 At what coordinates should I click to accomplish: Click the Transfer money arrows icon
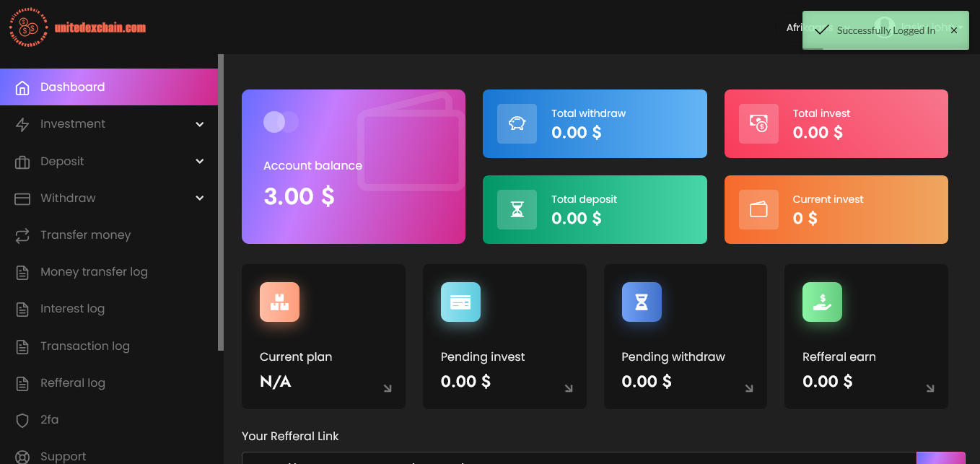pyautogui.click(x=22, y=235)
